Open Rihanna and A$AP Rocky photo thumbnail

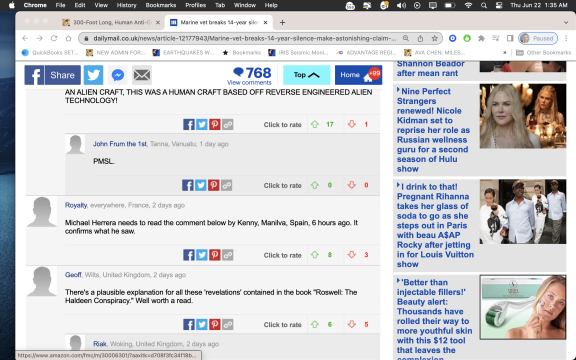tap(523, 212)
